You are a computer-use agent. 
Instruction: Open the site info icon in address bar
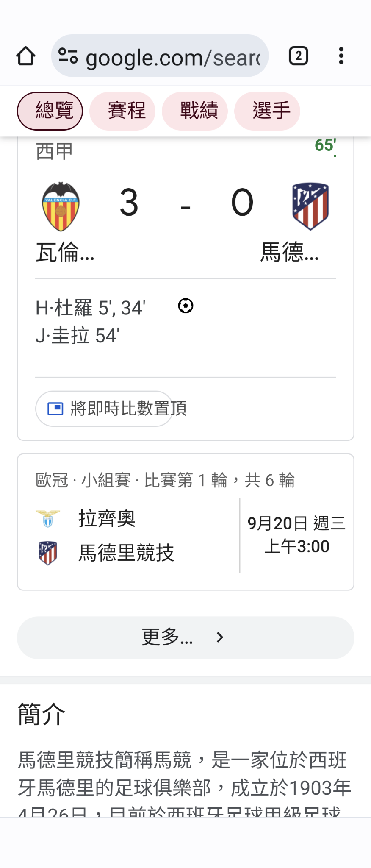(x=68, y=56)
